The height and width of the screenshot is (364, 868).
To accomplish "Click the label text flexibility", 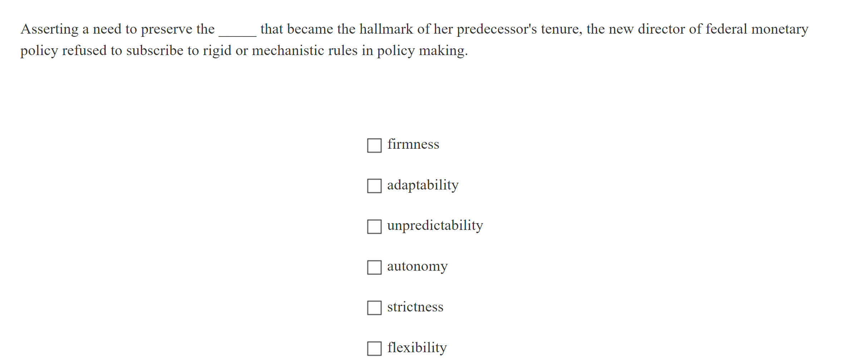I will click(x=417, y=347).
